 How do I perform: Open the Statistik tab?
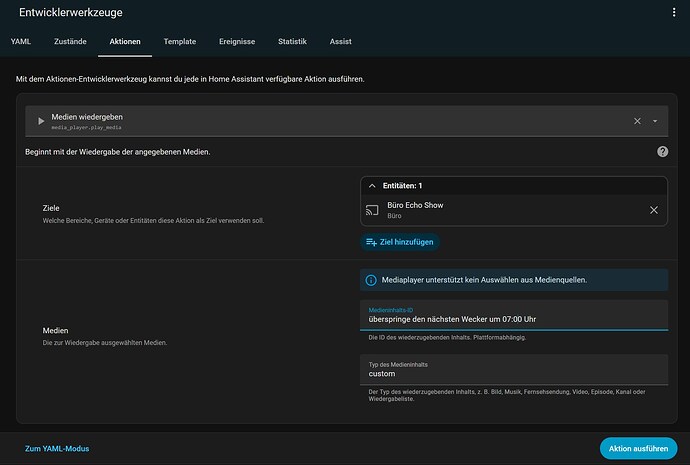(x=292, y=41)
